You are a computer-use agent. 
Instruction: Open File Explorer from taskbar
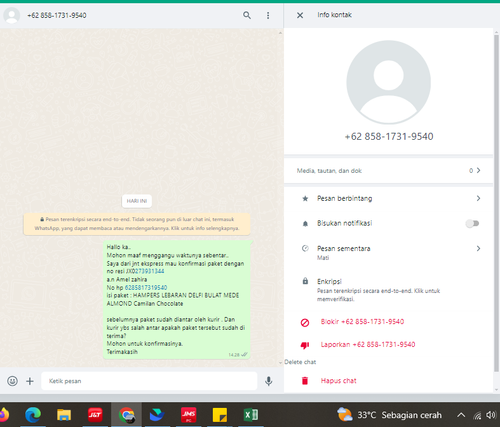coord(64,415)
